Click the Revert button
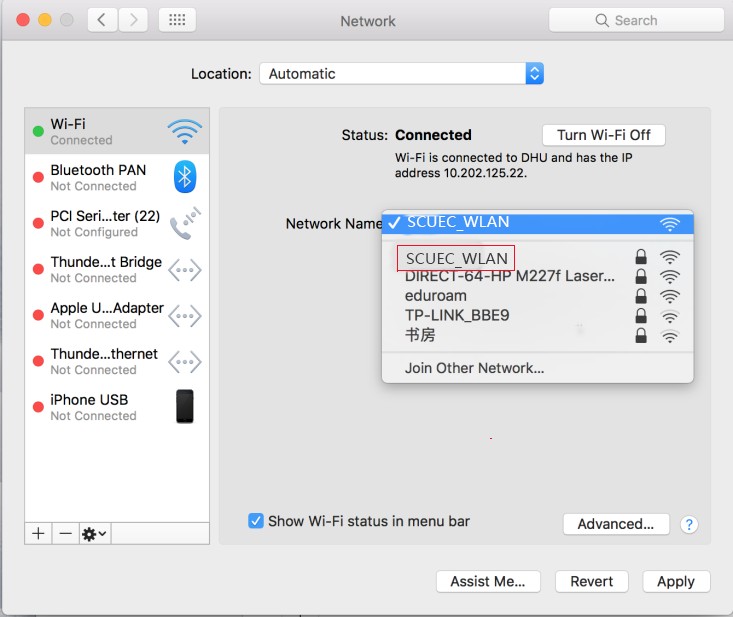The image size is (733, 617). pos(592,581)
